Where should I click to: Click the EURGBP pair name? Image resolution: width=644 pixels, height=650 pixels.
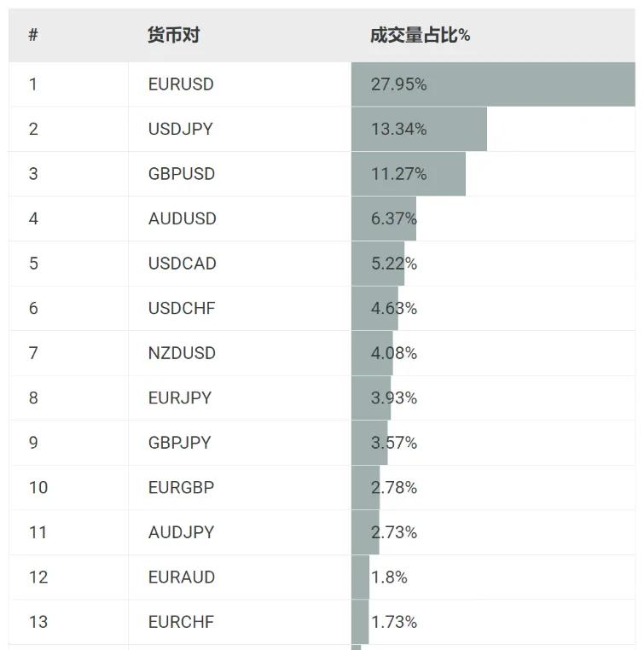[181, 487]
